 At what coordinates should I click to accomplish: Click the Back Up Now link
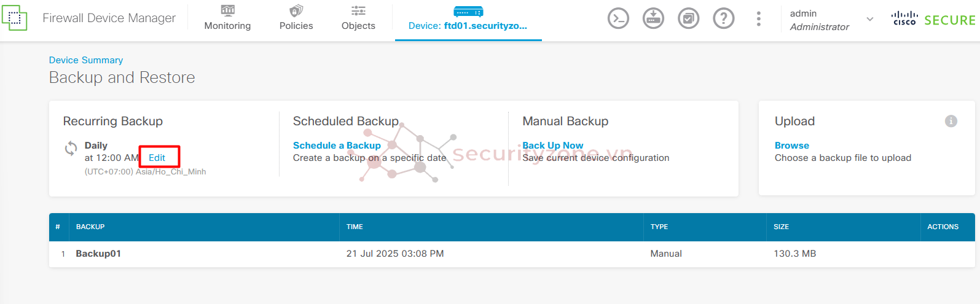pos(553,146)
